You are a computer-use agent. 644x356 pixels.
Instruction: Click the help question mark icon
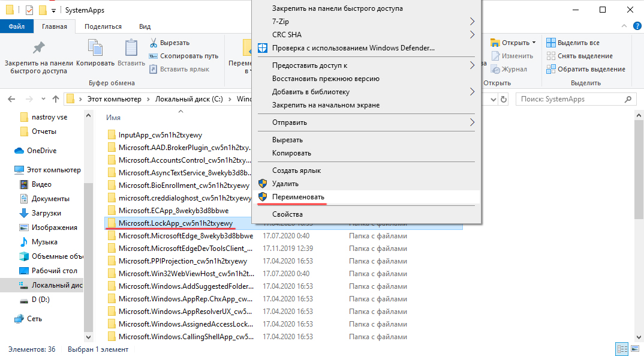coord(637,26)
